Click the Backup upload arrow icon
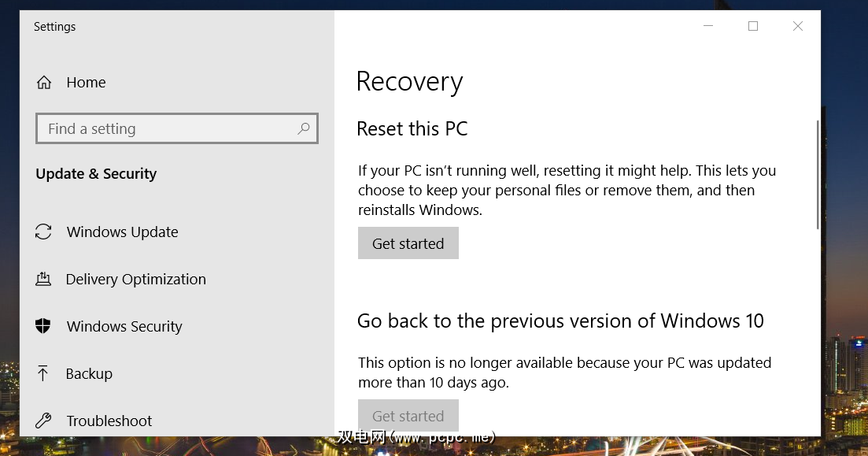Screen dimensions: 868x456 click(43, 374)
